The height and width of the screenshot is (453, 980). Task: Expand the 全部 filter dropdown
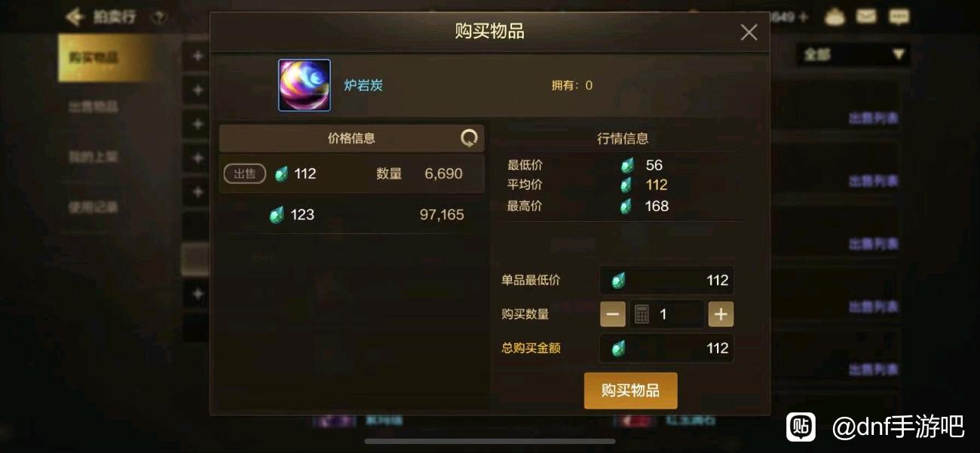tap(853, 54)
